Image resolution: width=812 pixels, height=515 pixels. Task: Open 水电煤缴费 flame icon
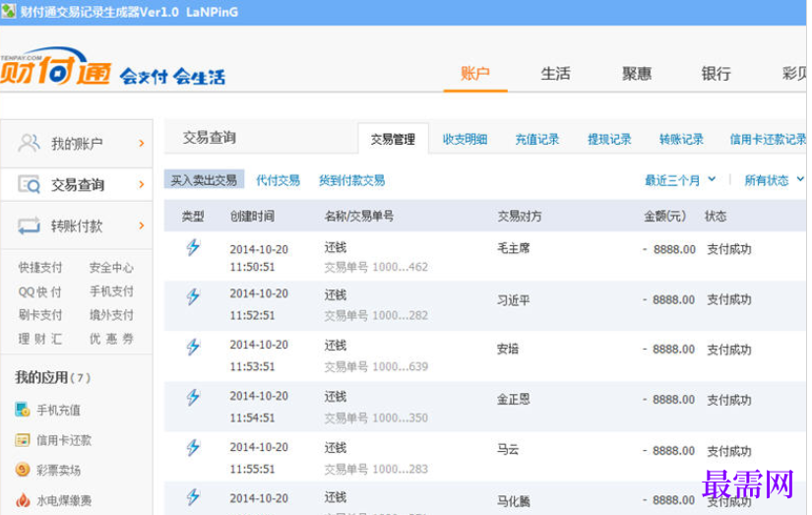pyautogui.click(x=23, y=500)
